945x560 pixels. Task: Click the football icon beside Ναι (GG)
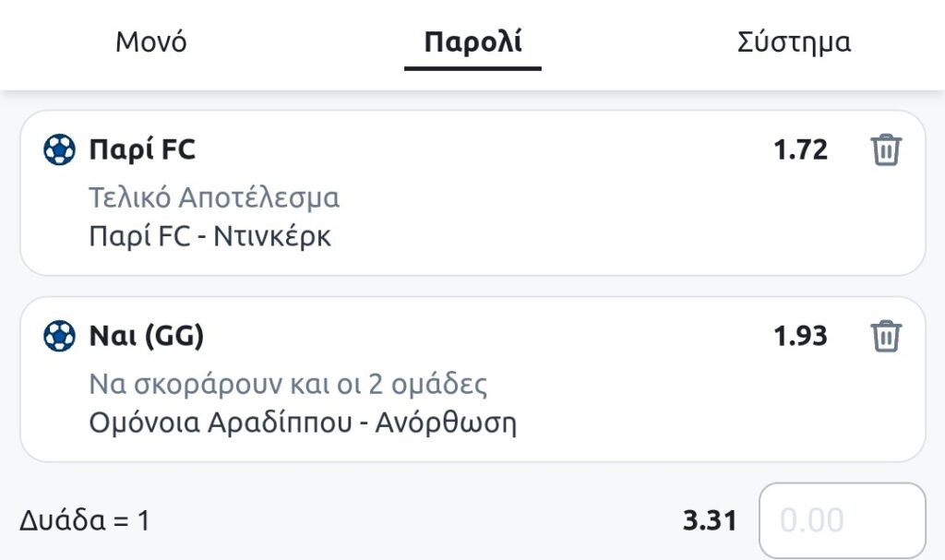[59, 336]
